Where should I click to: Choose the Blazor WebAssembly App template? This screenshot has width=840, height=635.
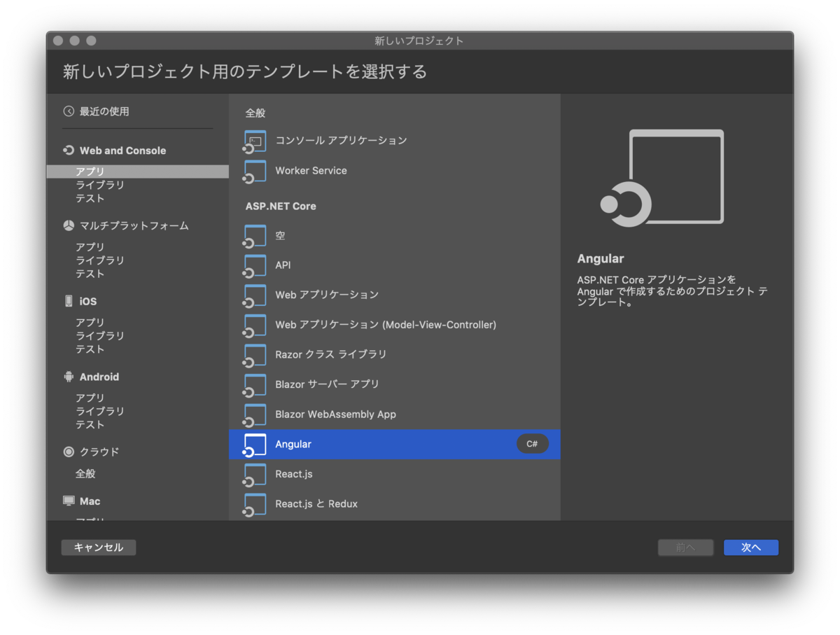pyautogui.click(x=395, y=415)
